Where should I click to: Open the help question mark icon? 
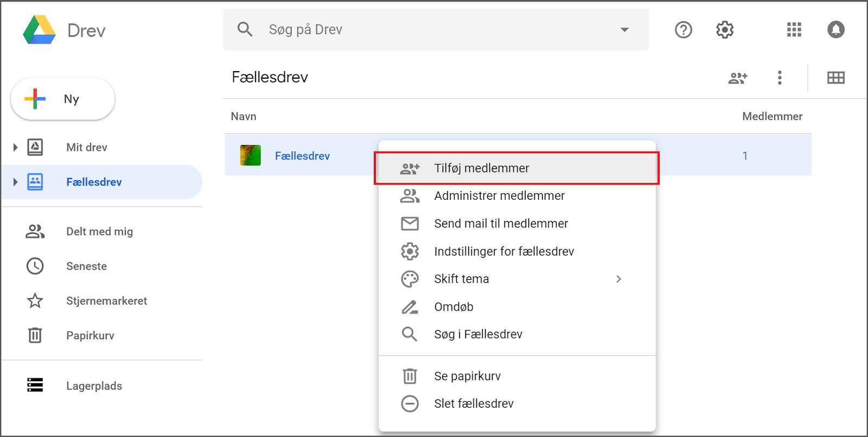683,30
